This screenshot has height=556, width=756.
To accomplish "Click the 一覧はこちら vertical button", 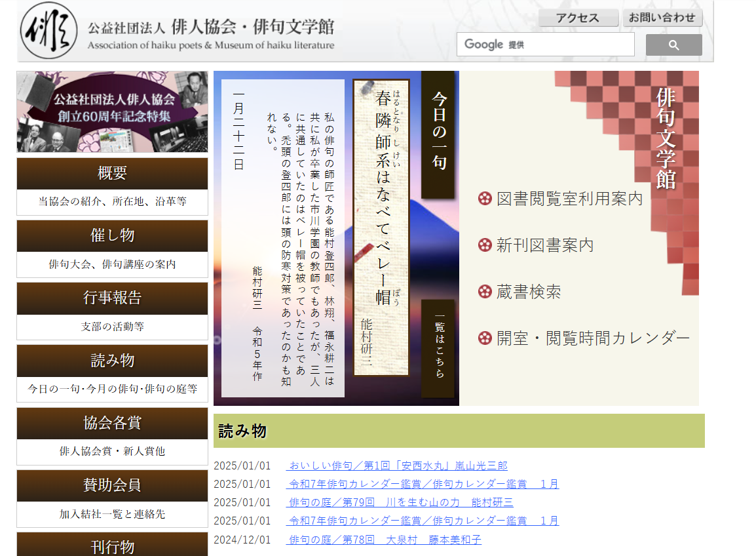I will click(438, 348).
